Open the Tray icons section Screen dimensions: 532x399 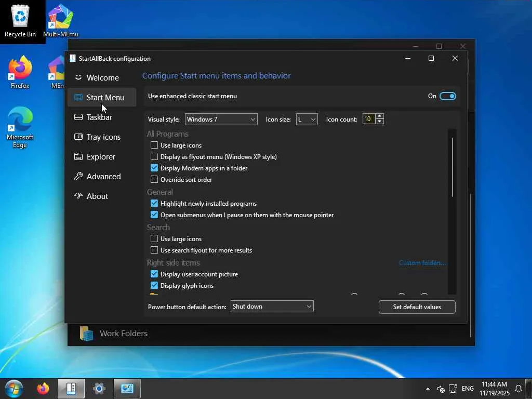pyautogui.click(x=102, y=137)
